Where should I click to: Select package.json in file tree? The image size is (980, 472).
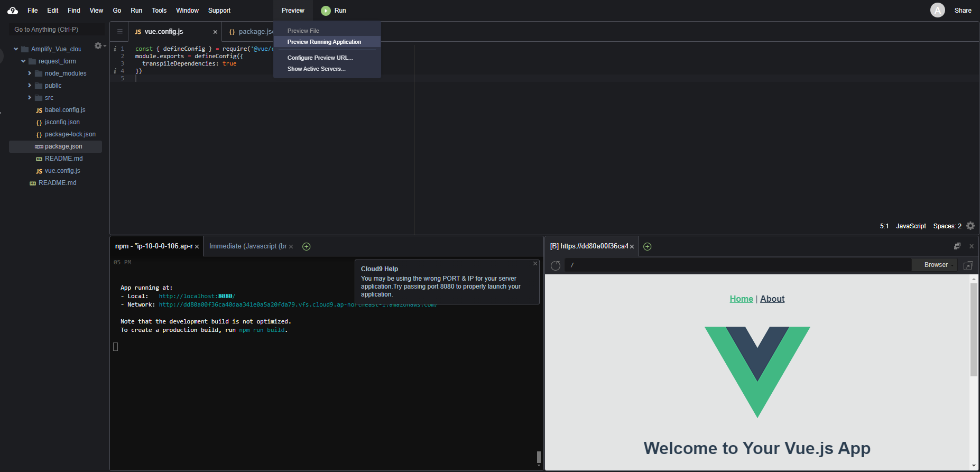(56, 146)
